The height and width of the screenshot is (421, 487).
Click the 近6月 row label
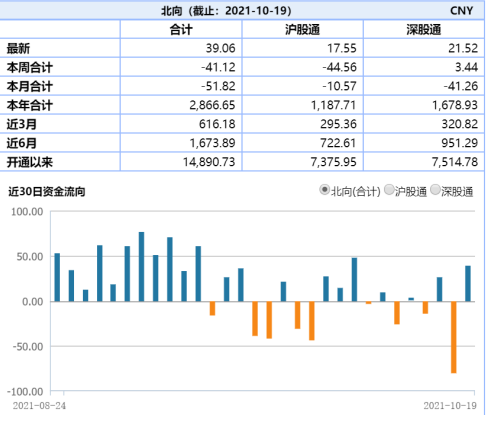[x=22, y=143]
